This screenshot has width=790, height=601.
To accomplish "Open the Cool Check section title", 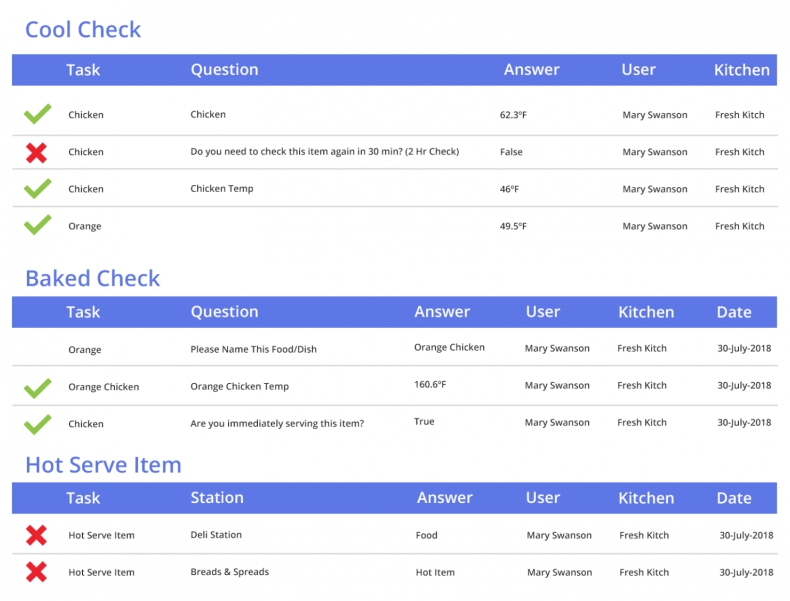I will point(83,30).
